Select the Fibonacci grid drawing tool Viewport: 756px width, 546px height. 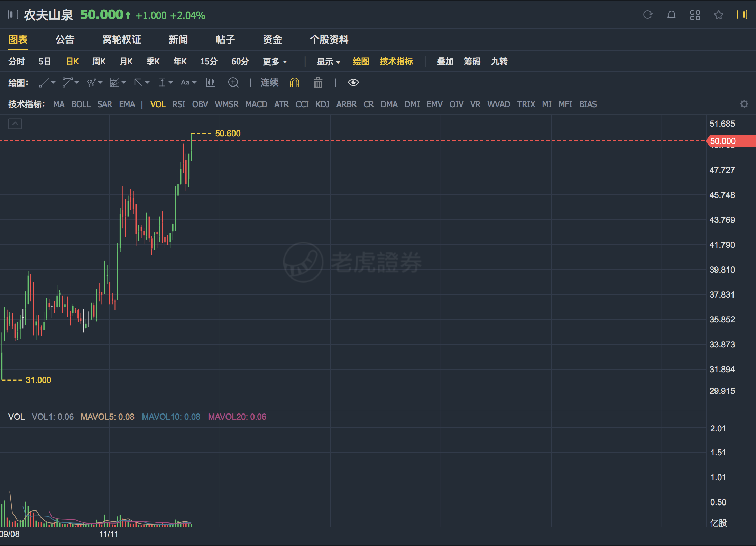pyautogui.click(x=114, y=82)
